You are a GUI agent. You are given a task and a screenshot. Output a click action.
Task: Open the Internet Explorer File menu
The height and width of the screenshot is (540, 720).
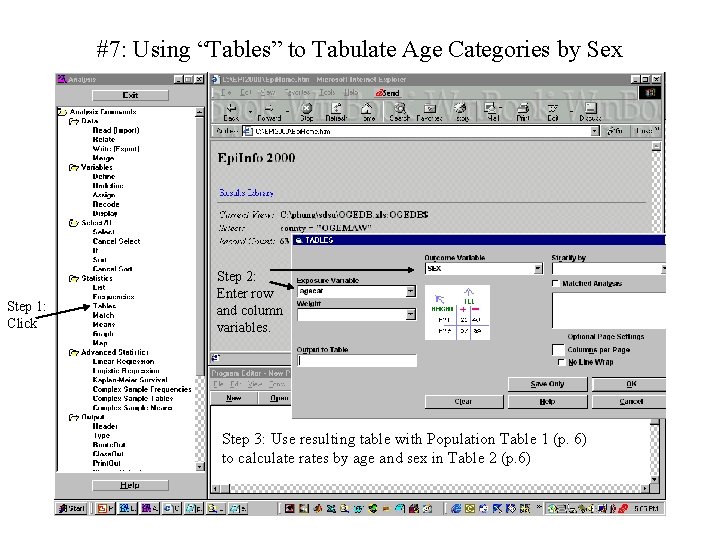point(226,92)
